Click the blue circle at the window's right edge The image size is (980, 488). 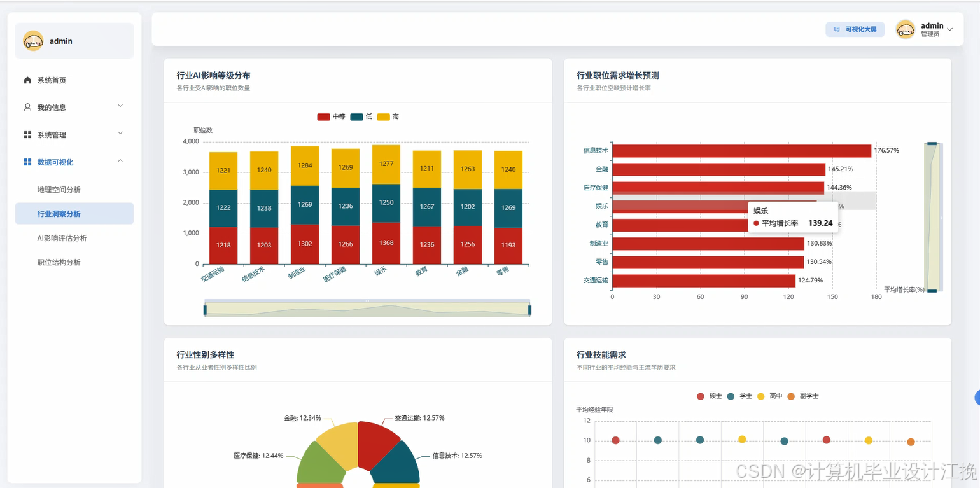click(x=977, y=398)
